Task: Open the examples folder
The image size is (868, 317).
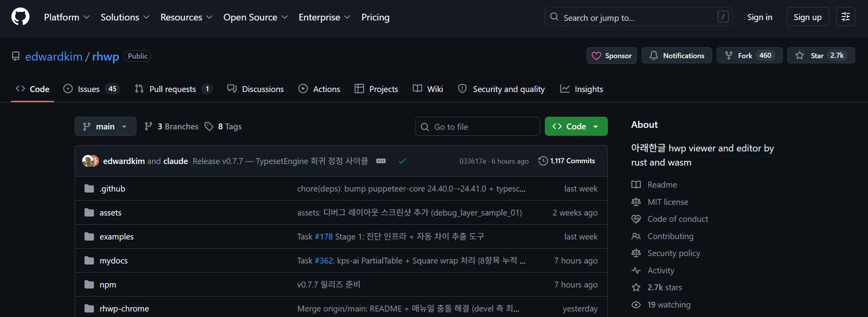Action: pyautogui.click(x=117, y=237)
